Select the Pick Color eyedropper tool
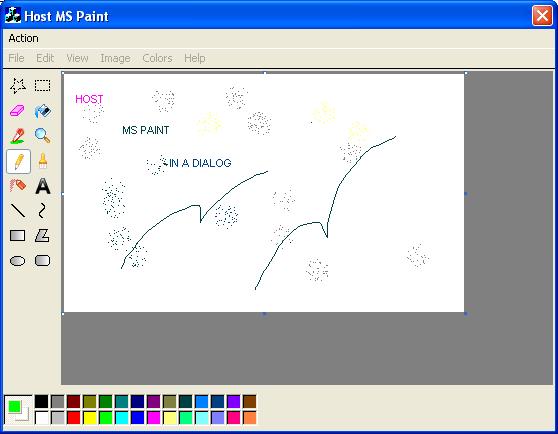The image size is (558, 434). pos(18,136)
